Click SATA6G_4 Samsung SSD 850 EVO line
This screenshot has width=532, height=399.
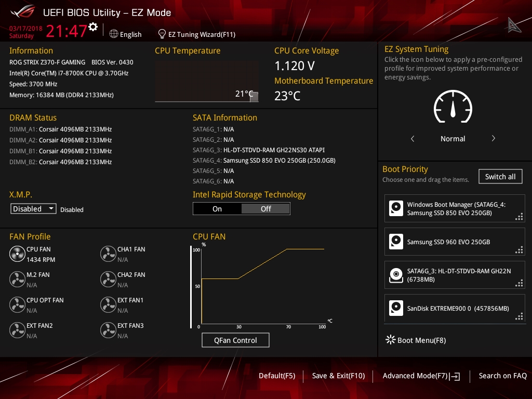tap(264, 161)
